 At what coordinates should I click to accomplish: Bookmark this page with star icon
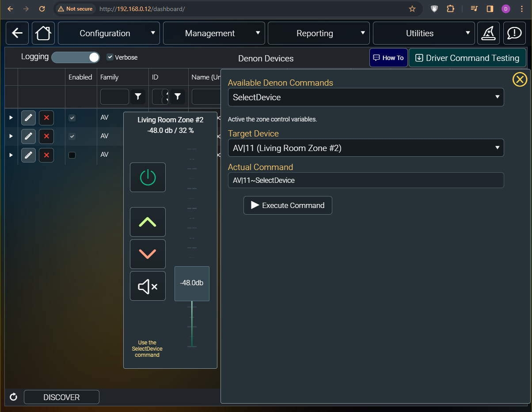pos(412,8)
